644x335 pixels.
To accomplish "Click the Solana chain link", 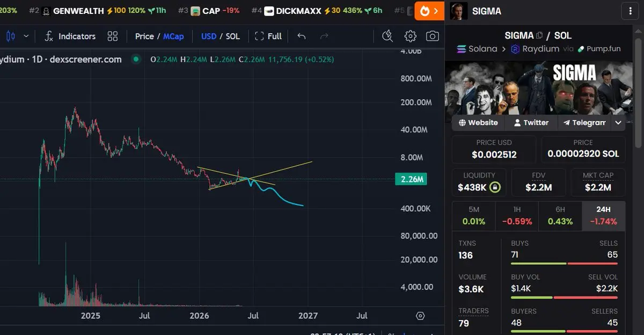I will click(x=477, y=49).
